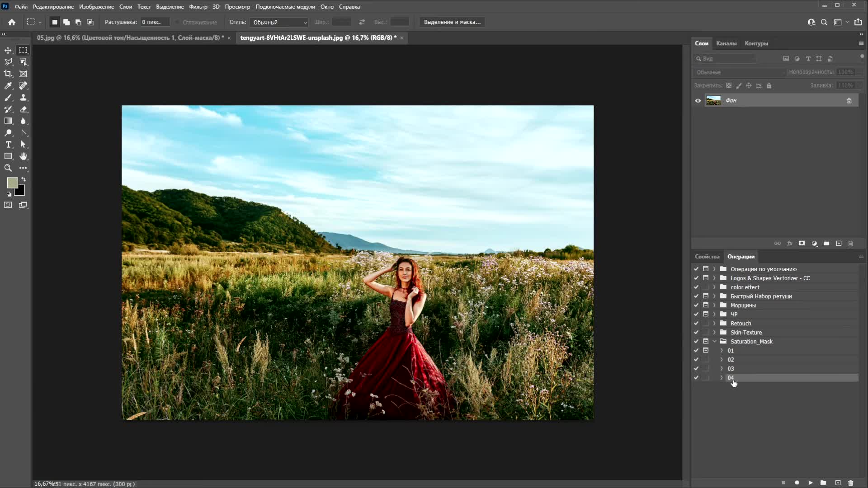868x488 pixels.
Task: Open the Фильтр menu
Action: 198,7
